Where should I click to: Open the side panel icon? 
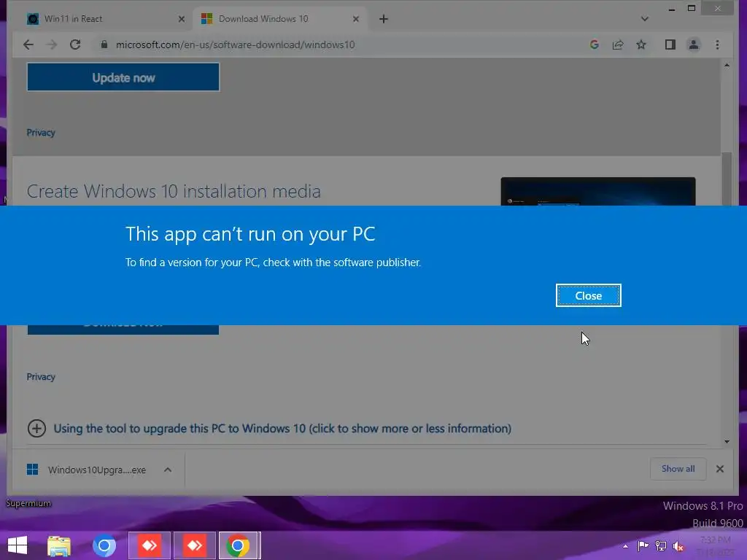670,44
